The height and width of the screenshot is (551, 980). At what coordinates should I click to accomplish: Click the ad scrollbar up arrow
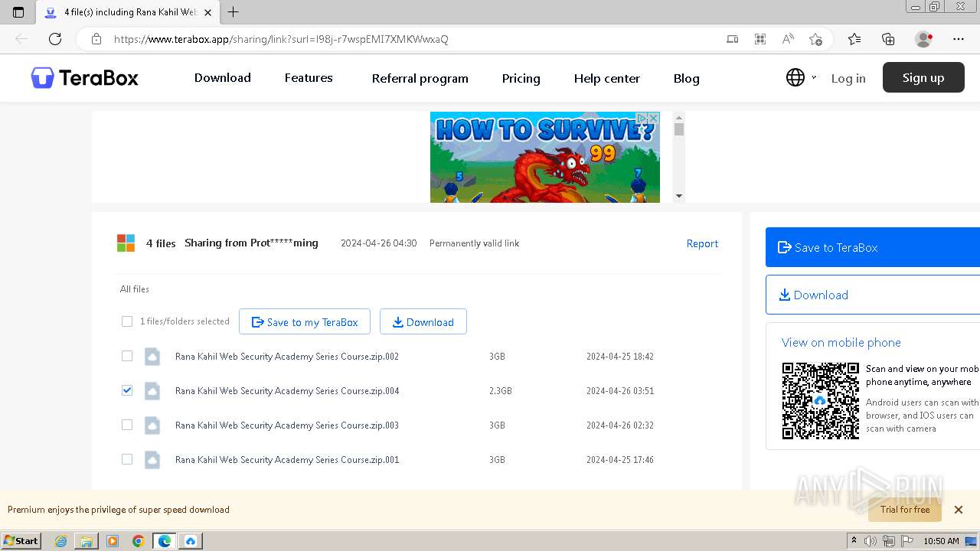(678, 117)
